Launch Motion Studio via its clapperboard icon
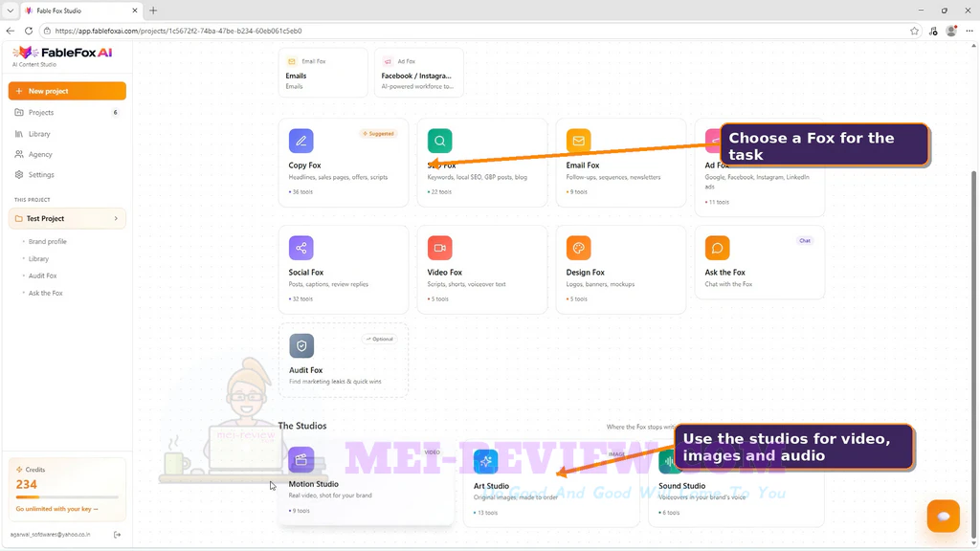This screenshot has height=551, width=980. point(301,460)
